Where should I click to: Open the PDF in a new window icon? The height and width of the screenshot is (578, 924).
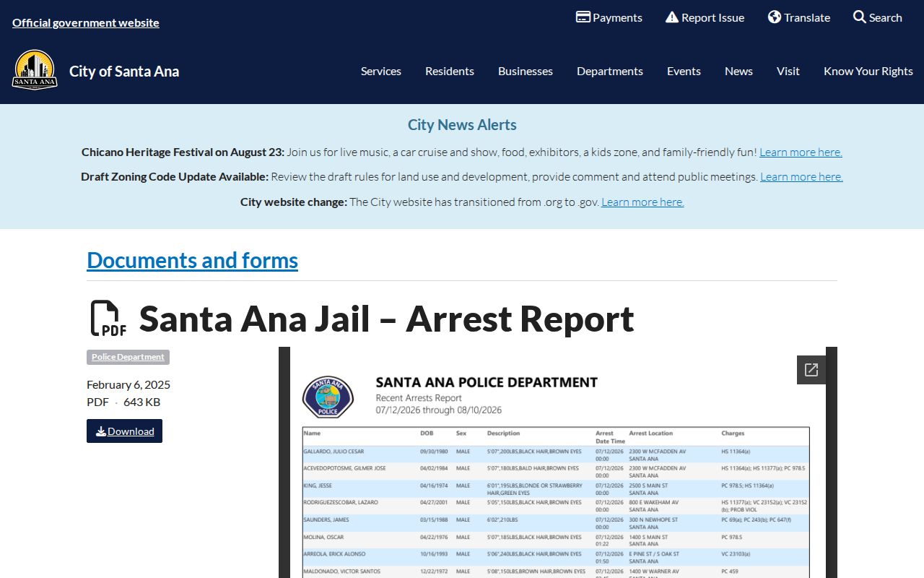811,370
